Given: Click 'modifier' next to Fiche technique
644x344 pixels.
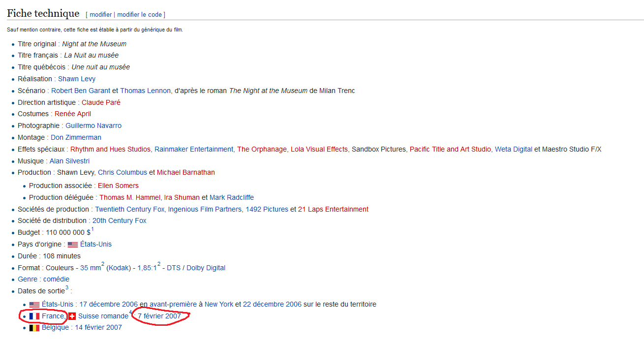Looking at the screenshot, I should (101, 15).
